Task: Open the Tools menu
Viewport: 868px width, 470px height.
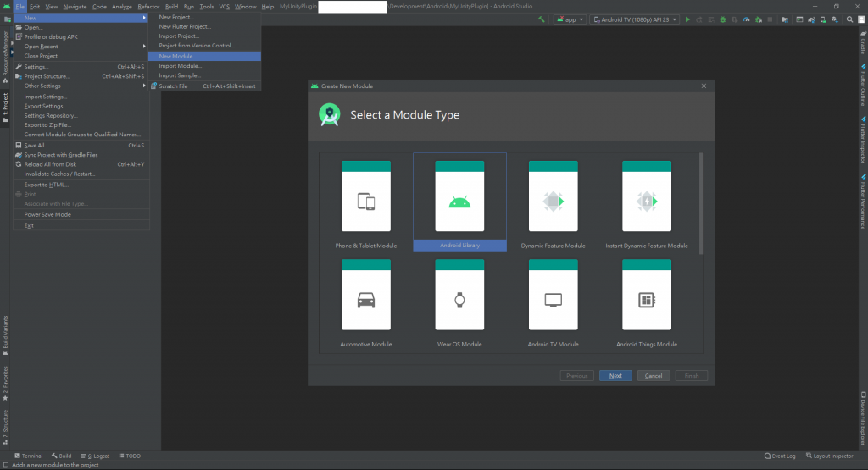Action: (x=207, y=7)
